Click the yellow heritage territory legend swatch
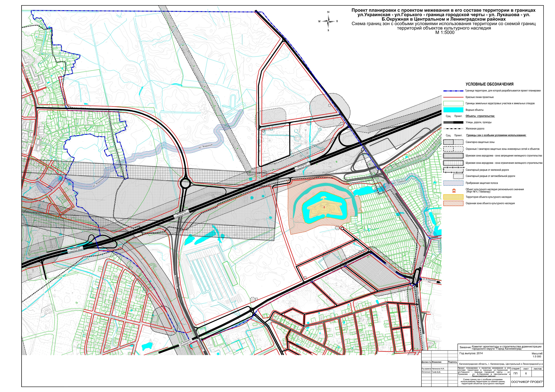Image resolution: width=555 pixels, height=392 pixels. coord(453,197)
